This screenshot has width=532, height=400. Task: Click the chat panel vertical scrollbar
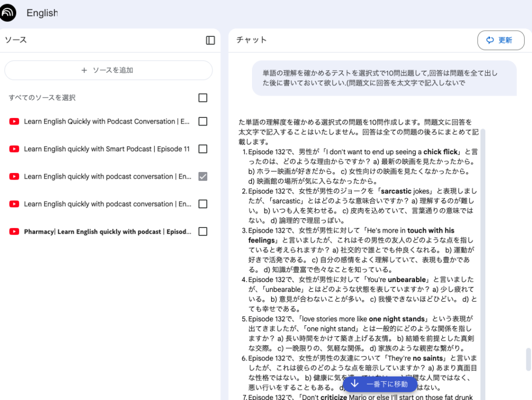[x=528, y=359]
